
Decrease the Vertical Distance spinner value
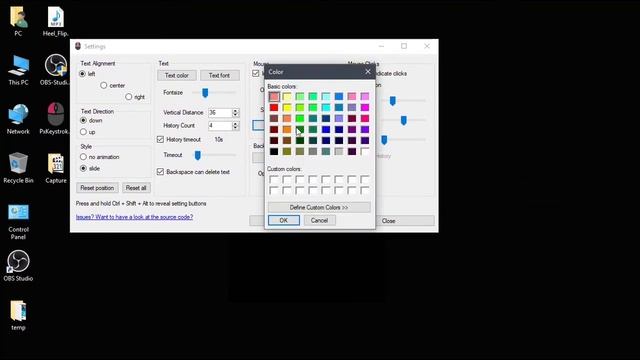(x=235, y=115)
